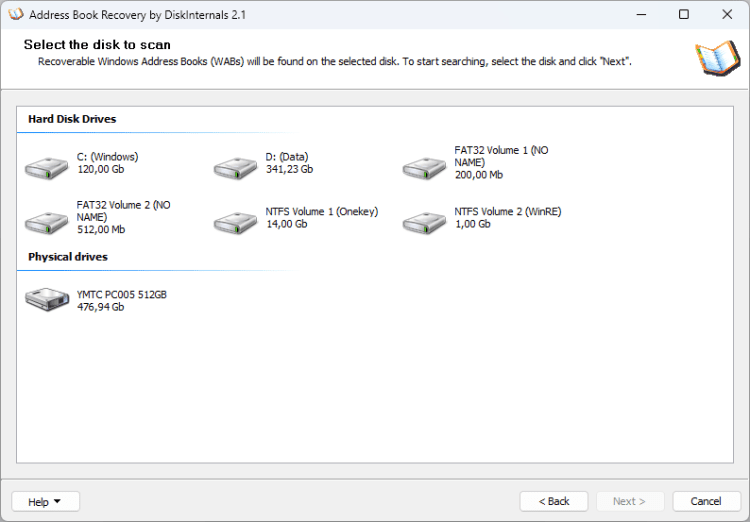The image size is (750, 522).
Task: Click the address book icon in header
Action: [x=717, y=58]
